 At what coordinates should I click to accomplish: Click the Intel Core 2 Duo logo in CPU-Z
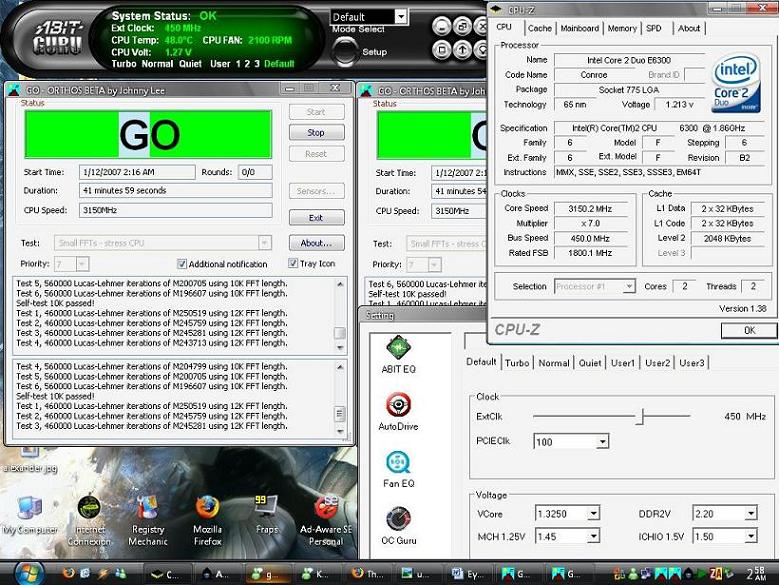click(x=736, y=83)
